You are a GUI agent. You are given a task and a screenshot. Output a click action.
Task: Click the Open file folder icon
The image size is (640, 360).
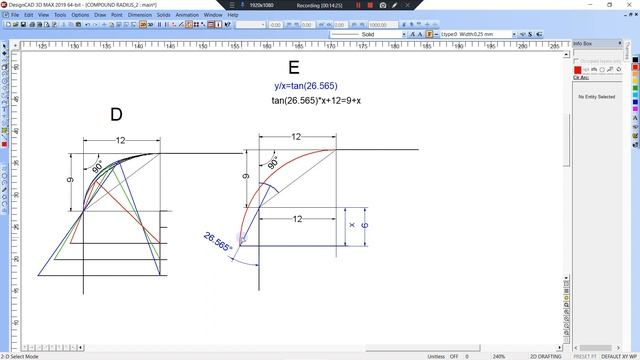(16, 24)
